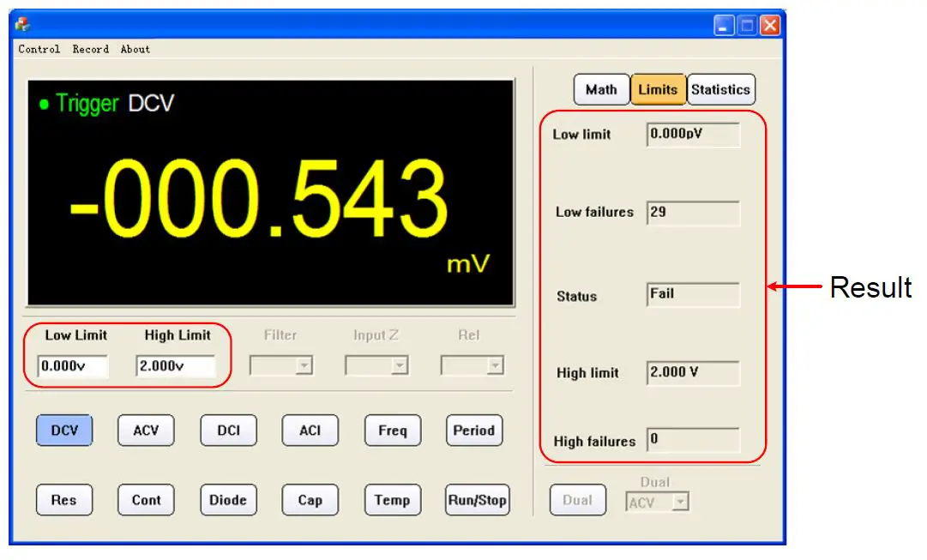Select Diode test mode
The height and width of the screenshot is (560, 927).
228,500
